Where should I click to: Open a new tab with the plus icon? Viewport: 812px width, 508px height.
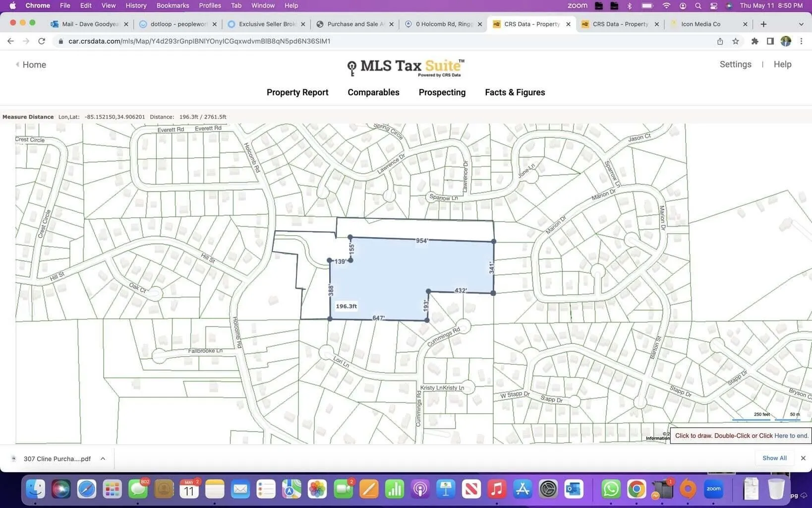[763, 24]
